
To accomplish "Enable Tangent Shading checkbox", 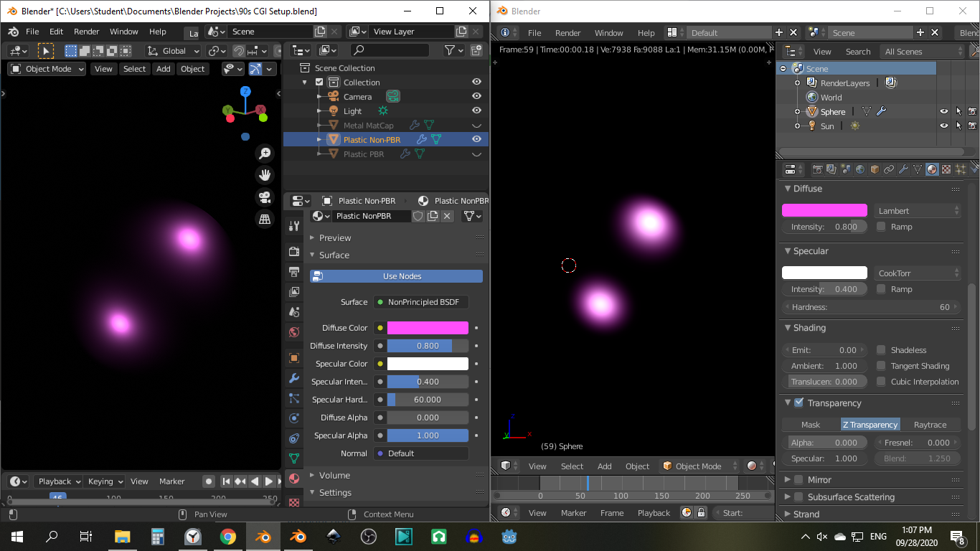I will coord(881,366).
